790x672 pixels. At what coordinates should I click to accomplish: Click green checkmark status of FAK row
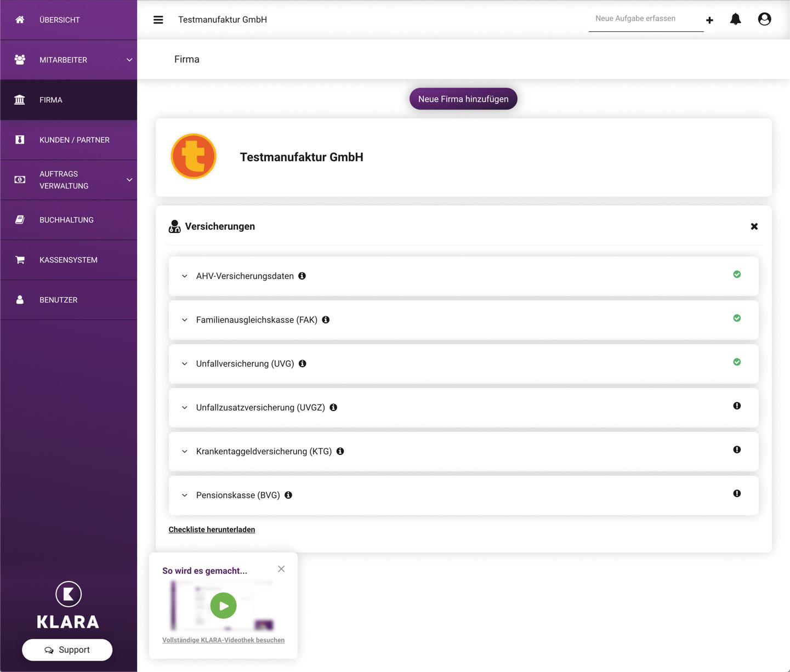[x=737, y=318]
